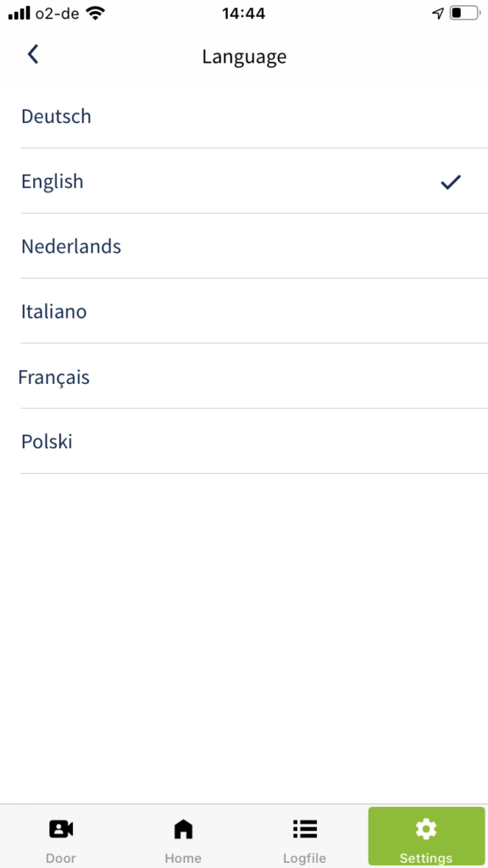Tap the o2-de carrier label

(x=58, y=14)
